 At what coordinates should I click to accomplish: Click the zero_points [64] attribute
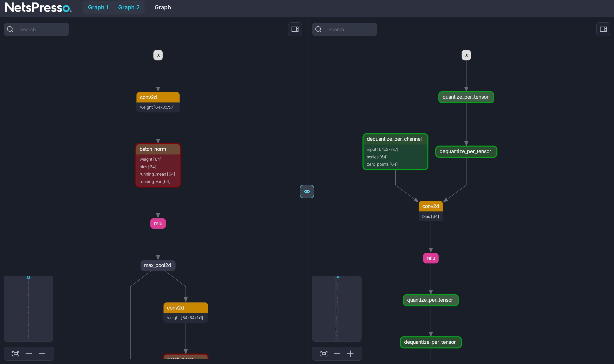click(382, 164)
